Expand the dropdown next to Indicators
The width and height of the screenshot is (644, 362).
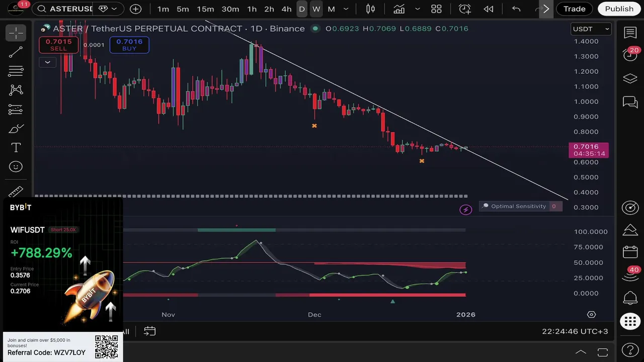click(x=418, y=9)
